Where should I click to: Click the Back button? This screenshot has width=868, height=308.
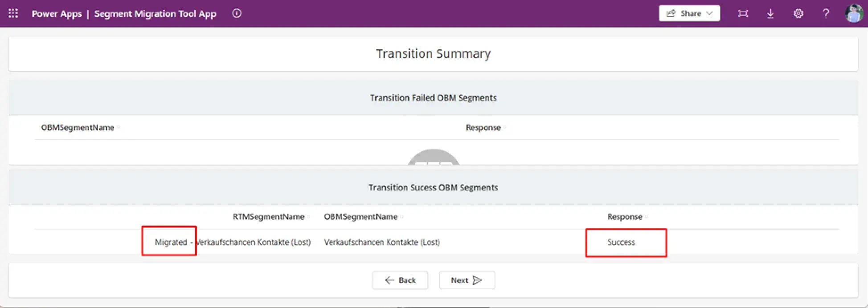400,280
